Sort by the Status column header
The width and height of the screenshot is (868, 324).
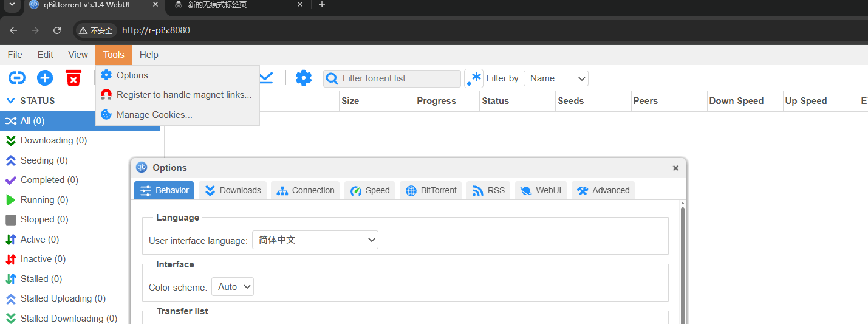coord(518,101)
